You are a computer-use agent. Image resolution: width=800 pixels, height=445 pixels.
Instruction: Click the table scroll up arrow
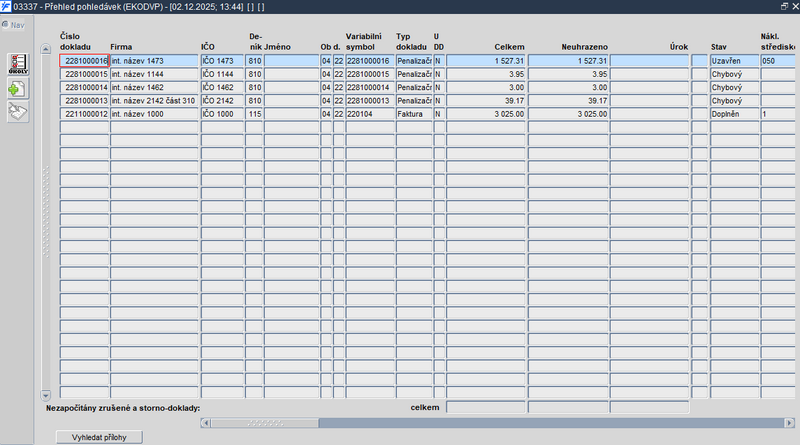coord(45,49)
